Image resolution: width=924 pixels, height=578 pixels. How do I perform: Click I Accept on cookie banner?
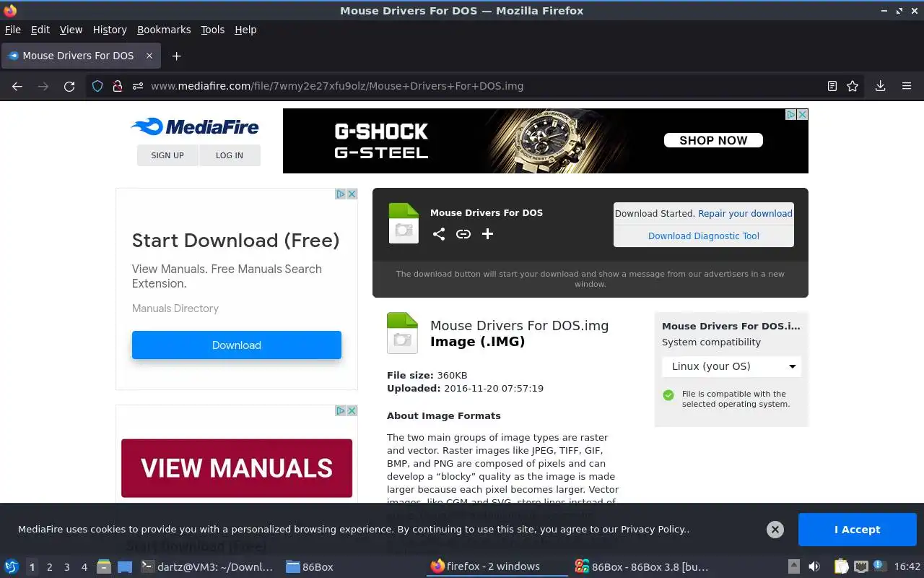pyautogui.click(x=858, y=530)
